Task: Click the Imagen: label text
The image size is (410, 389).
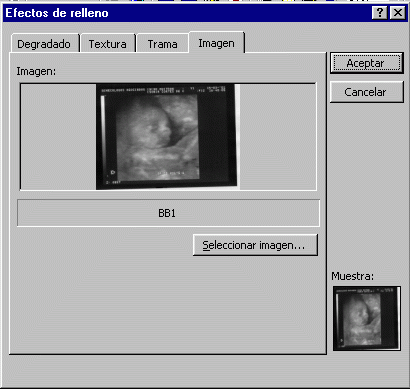Action: click(x=36, y=71)
